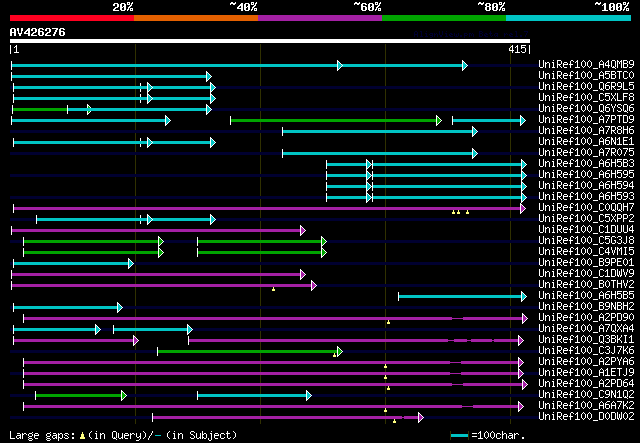
Task: Click the cyan alignment bar in the B9PE01 row
Action: pyautogui.click(x=73, y=264)
